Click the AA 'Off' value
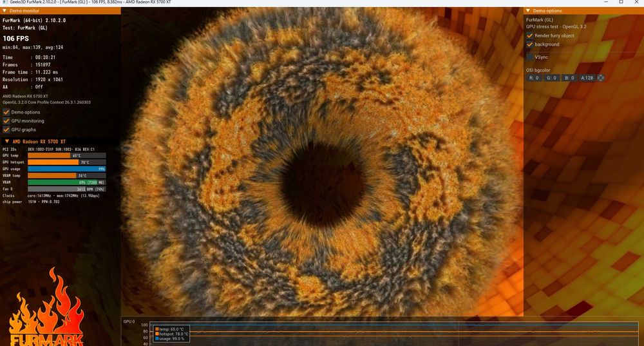Viewport: 644px width, 346px height. (39, 87)
